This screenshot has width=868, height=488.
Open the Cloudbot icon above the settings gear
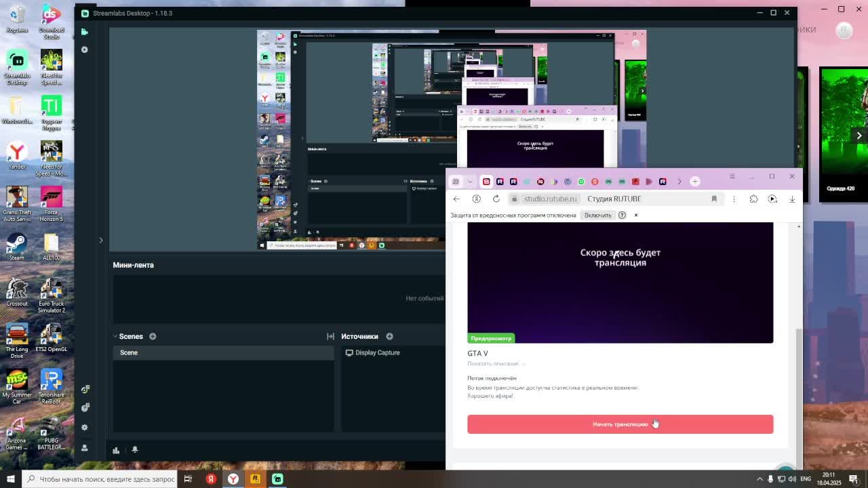pos(85,407)
